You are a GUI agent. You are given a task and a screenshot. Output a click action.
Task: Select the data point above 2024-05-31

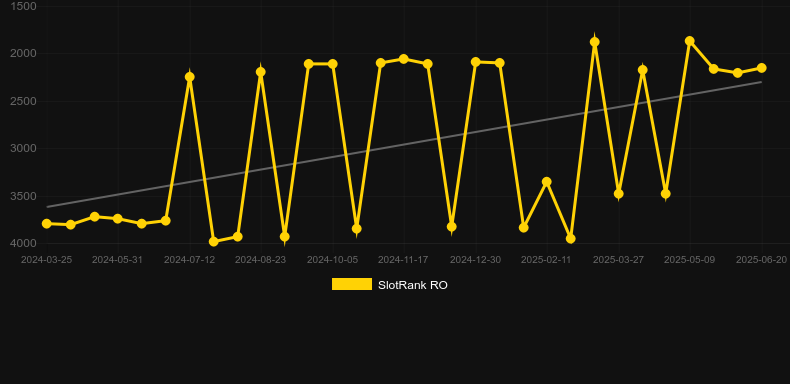pyautogui.click(x=118, y=219)
